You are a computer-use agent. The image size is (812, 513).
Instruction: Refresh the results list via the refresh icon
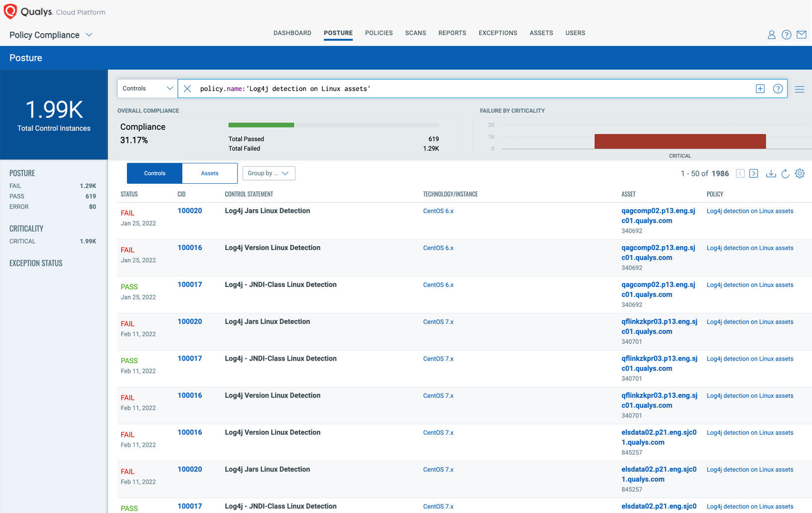click(786, 173)
